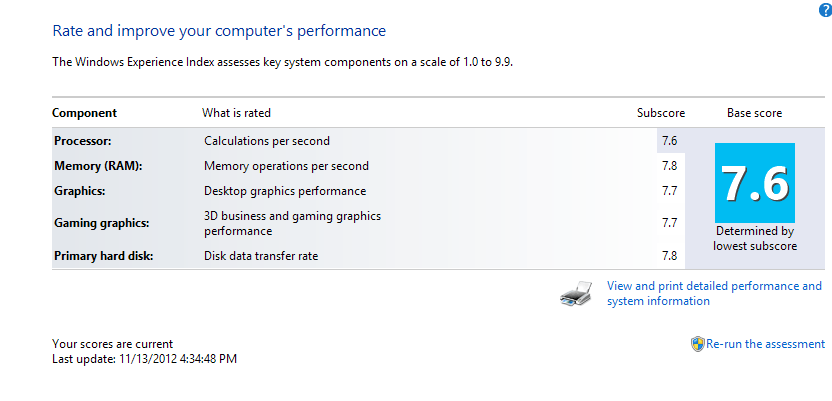832x401 pixels.
Task: Click the page title heading text
Action: [219, 31]
